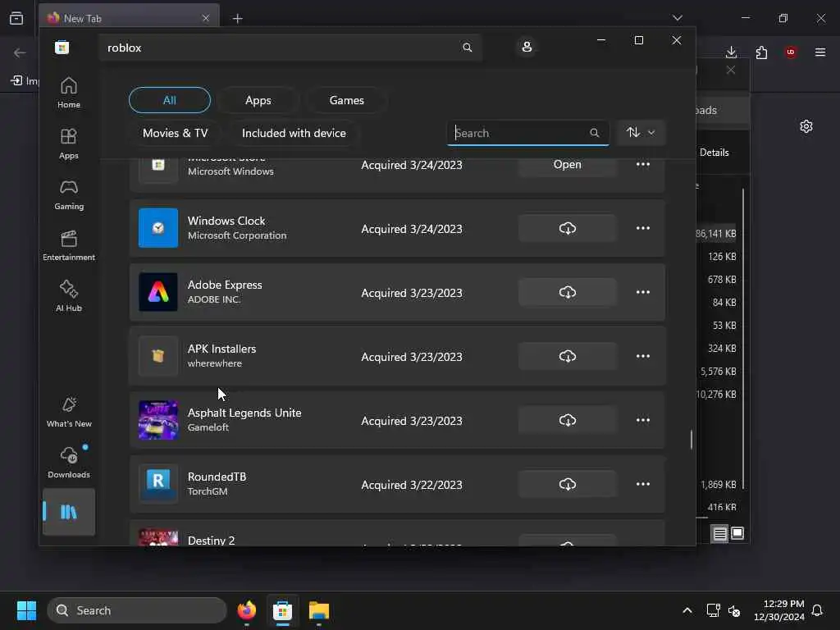This screenshot has height=630, width=840.
Task: Switch to details view in Explorer window
Action: coord(720,533)
